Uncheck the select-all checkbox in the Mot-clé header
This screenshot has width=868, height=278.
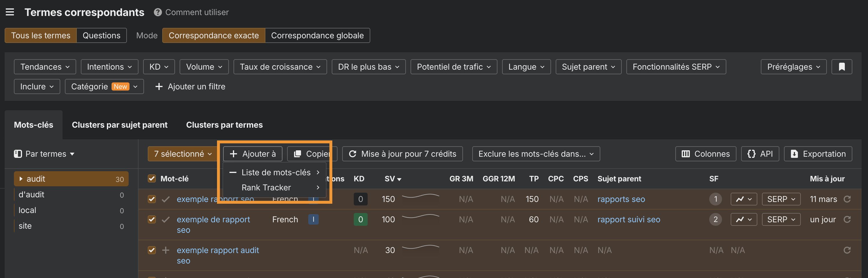(152, 178)
